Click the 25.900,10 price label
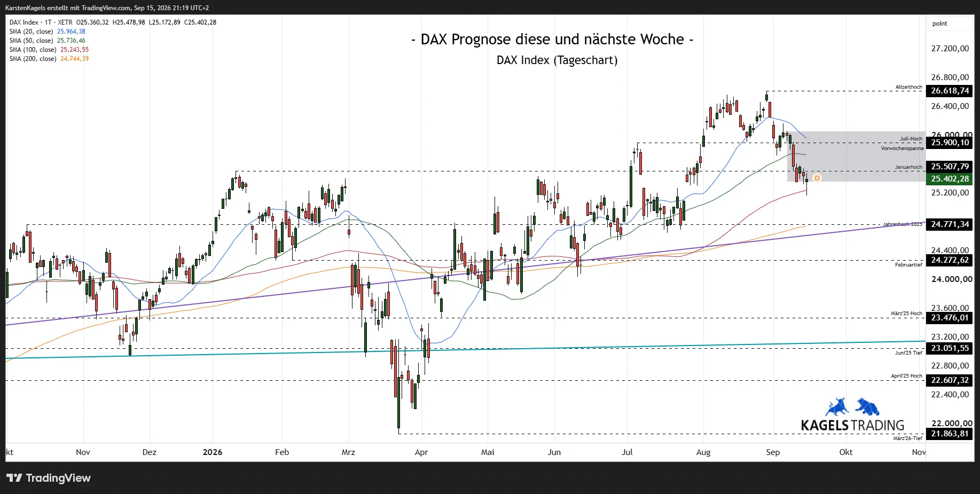 950,143
